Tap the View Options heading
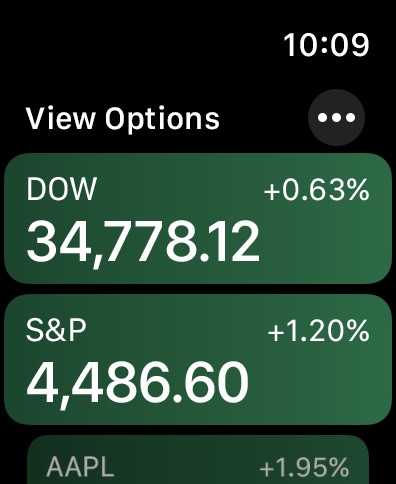Image resolution: width=396 pixels, height=484 pixels. (123, 118)
